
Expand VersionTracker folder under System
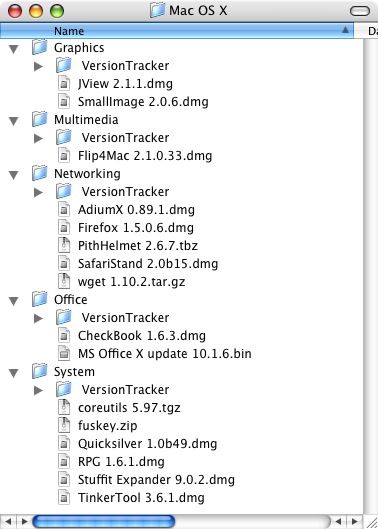tap(38, 390)
